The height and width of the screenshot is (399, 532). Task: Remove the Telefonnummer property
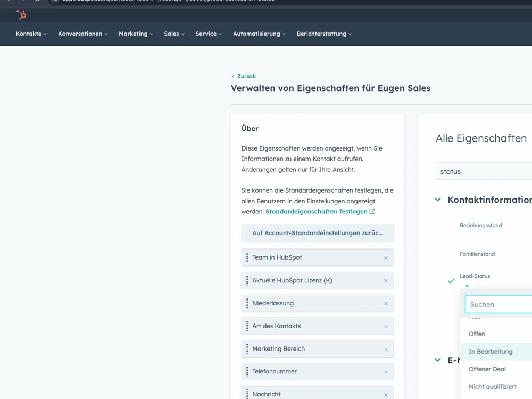coord(386,372)
